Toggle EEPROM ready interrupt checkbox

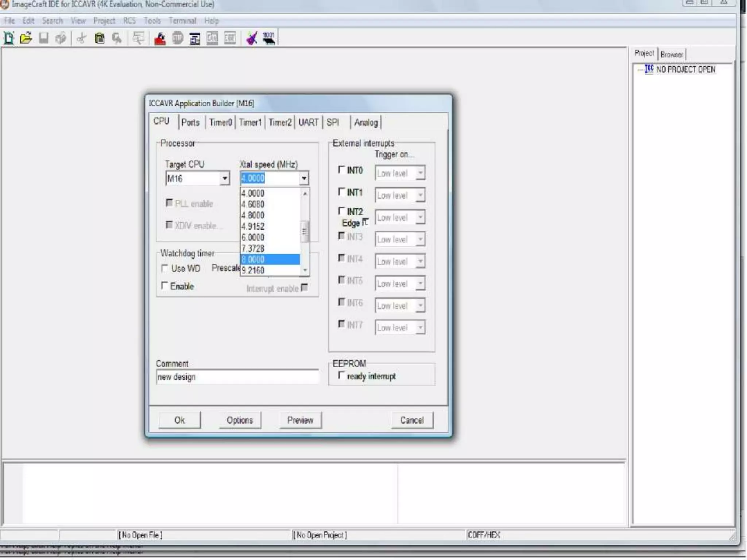tap(341, 376)
